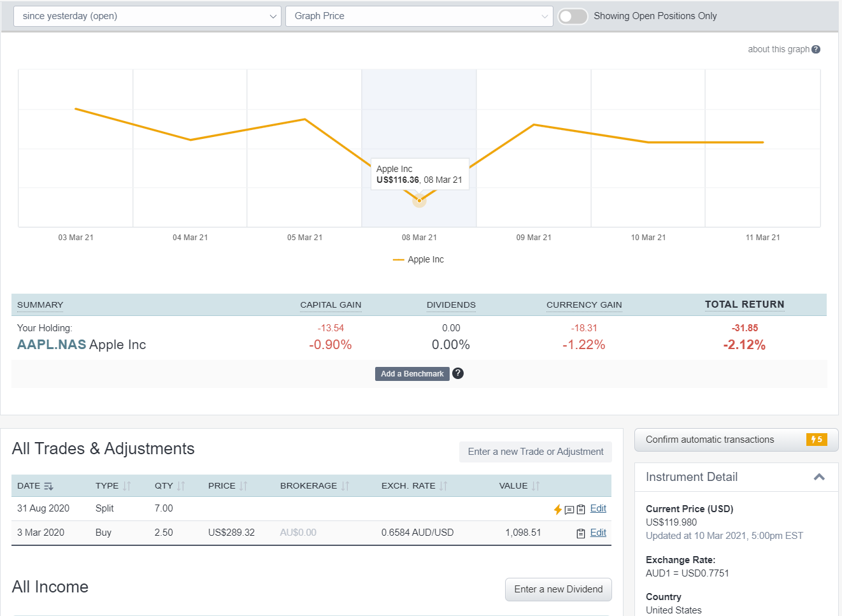Click the 08 Mar 21 data point on graph
Image resolution: width=842 pixels, height=616 pixels.
point(419,201)
